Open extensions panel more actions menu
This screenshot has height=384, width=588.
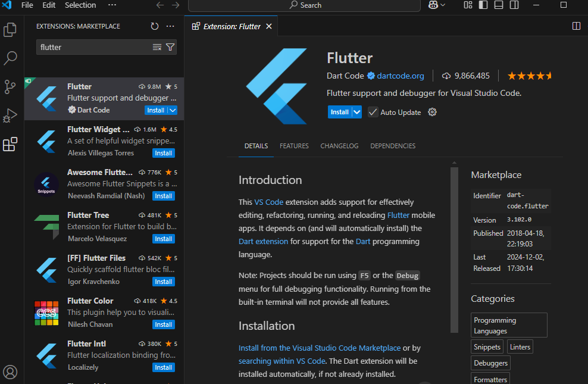tap(170, 26)
